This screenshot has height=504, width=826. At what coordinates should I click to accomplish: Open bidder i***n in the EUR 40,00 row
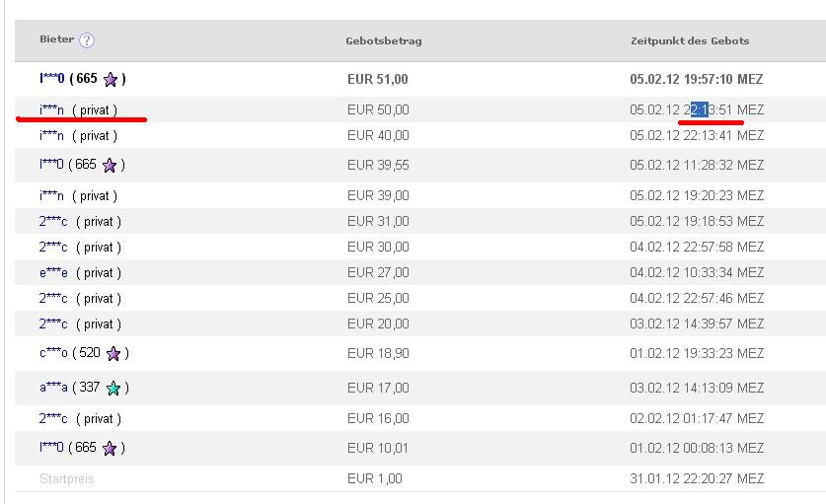(51, 135)
